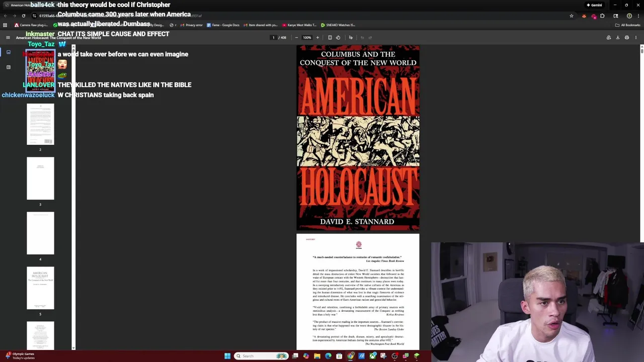Click the page number input field
644x362 pixels.
click(x=273, y=38)
